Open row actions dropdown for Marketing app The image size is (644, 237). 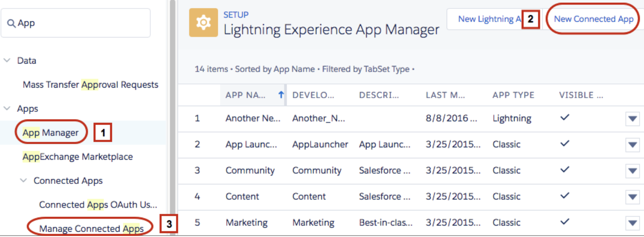point(633,223)
